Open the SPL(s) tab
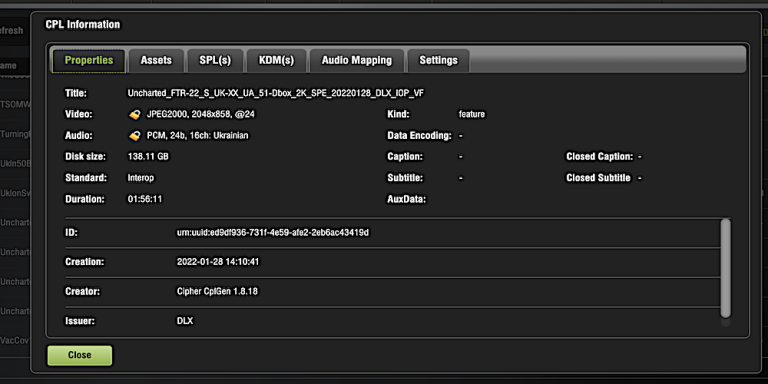The width and height of the screenshot is (768, 384). point(215,61)
